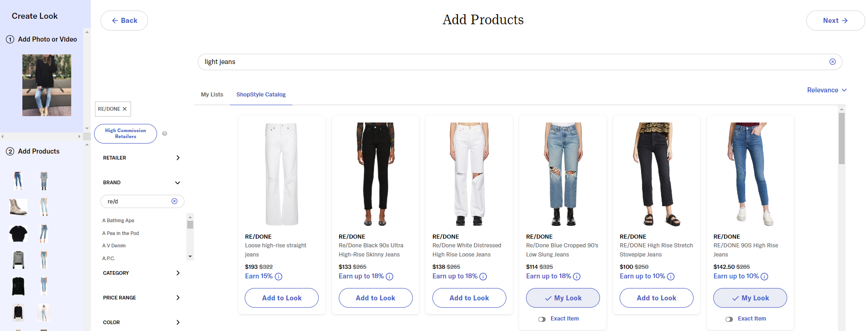Select the ShopStyle Catalog tab
The image size is (868, 331).
261,95
